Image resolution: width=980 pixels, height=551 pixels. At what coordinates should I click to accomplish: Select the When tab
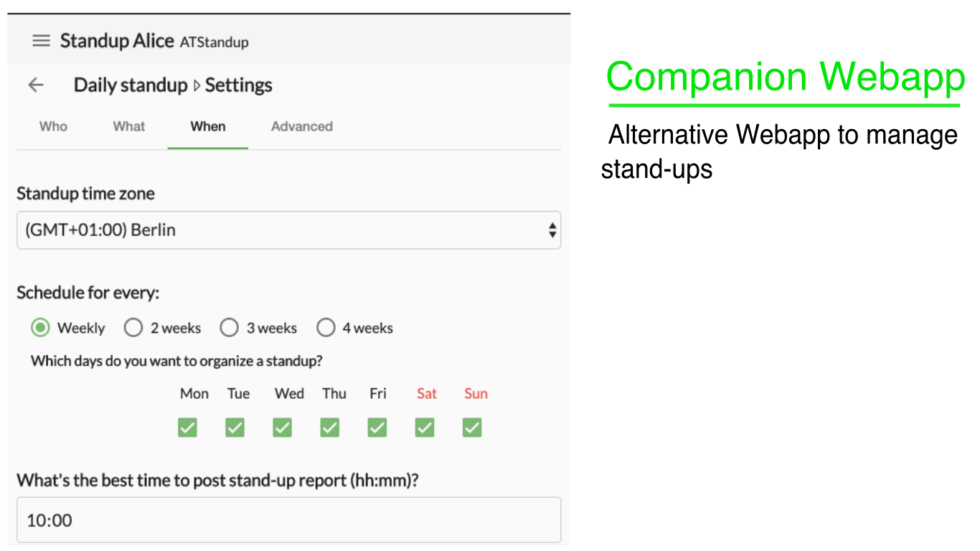coord(208,126)
